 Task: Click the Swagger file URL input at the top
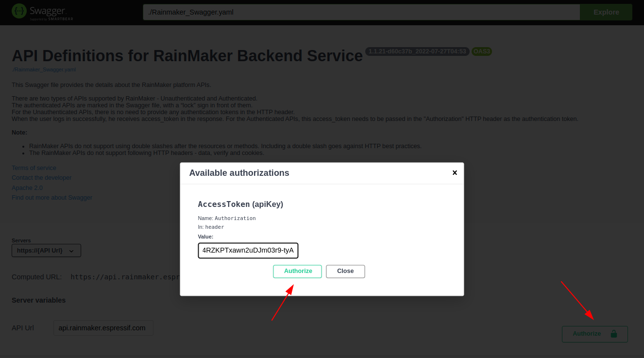[x=360, y=12]
